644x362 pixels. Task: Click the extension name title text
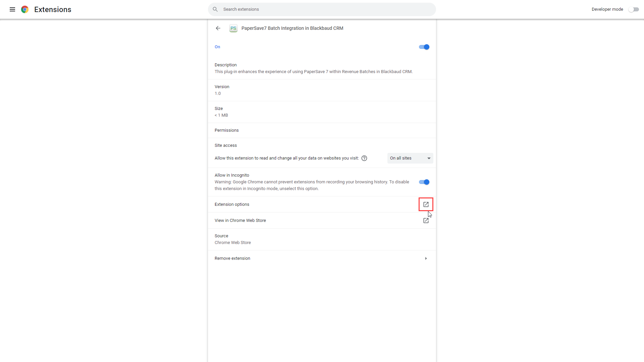click(292, 28)
